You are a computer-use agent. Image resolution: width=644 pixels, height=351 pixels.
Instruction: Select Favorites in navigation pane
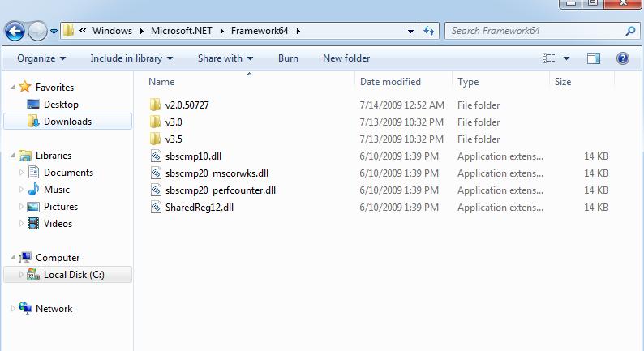point(54,87)
